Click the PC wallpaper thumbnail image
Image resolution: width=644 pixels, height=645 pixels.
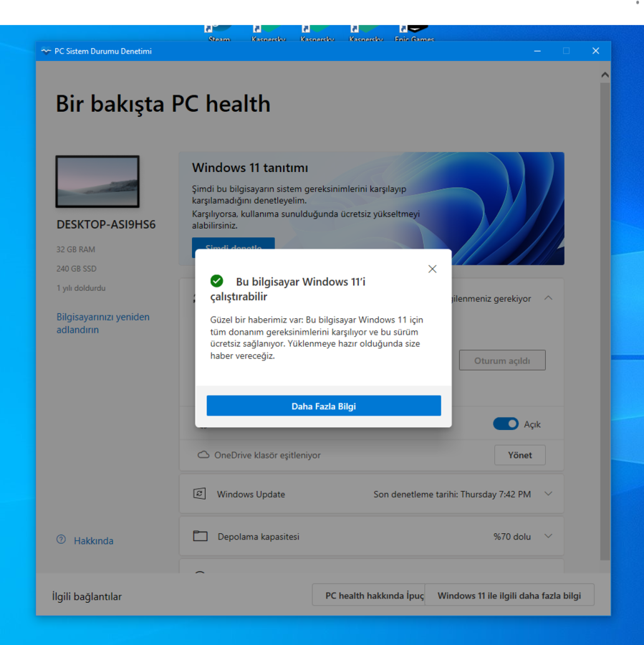coord(97,181)
